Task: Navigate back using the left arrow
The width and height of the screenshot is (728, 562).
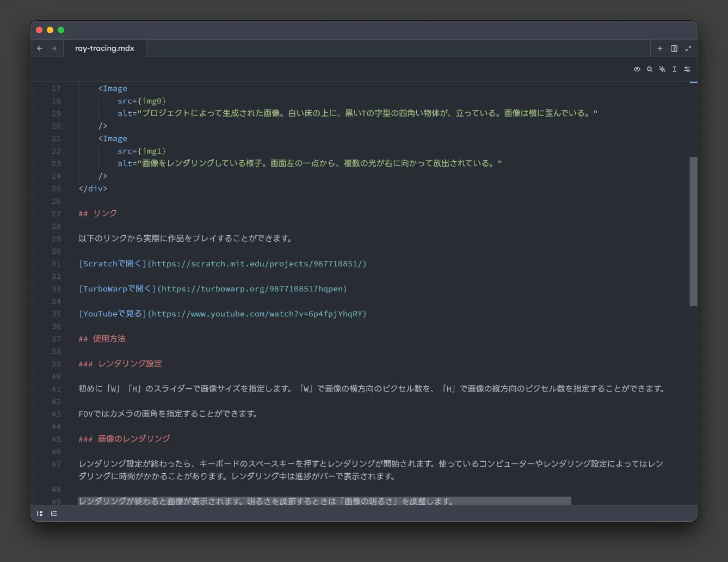Action: coord(39,48)
